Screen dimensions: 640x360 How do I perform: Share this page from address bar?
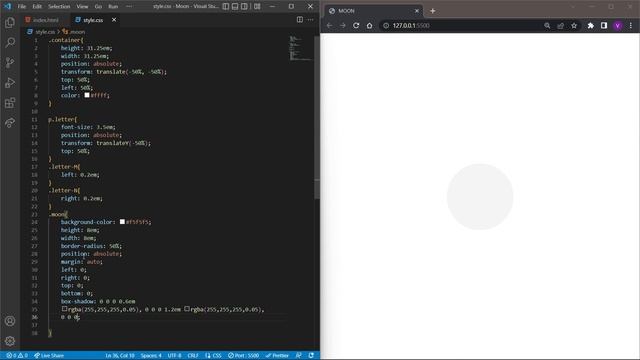pyautogui.click(x=560, y=25)
